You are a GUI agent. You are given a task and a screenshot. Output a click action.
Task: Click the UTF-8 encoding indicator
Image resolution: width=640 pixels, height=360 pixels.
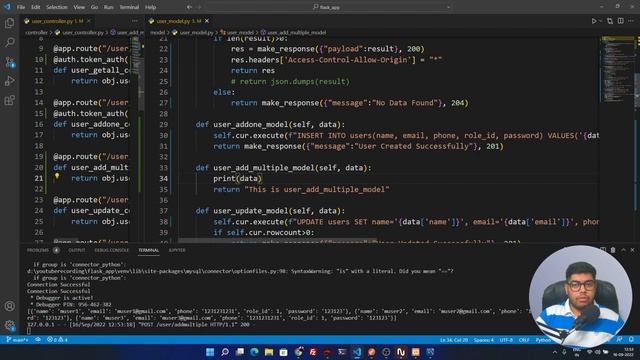[506, 340]
